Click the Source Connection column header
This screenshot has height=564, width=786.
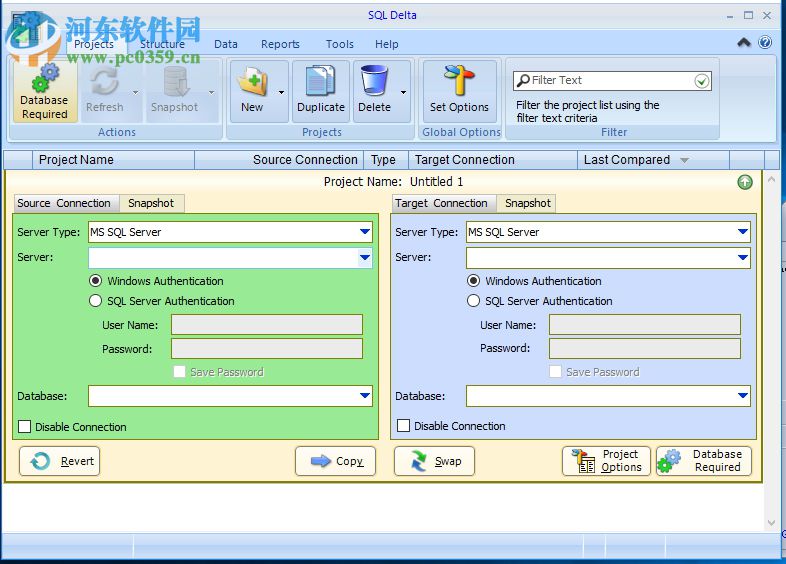(279, 160)
